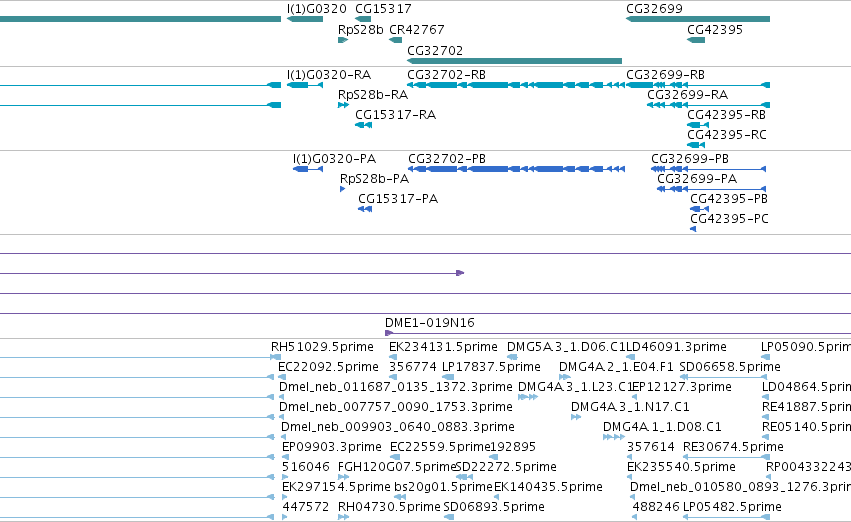Click the CG32702-RB transcript label
The height and width of the screenshot is (522, 851).
[446, 74]
